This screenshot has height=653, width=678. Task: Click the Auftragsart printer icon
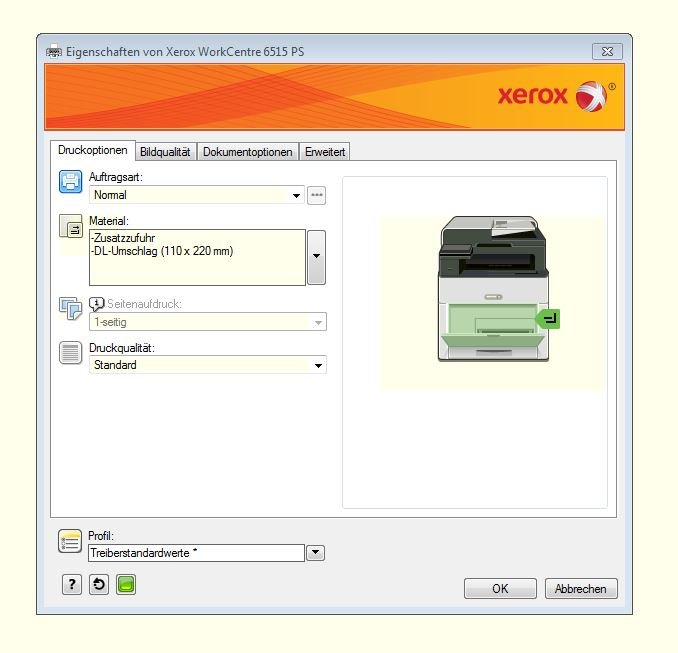70,181
